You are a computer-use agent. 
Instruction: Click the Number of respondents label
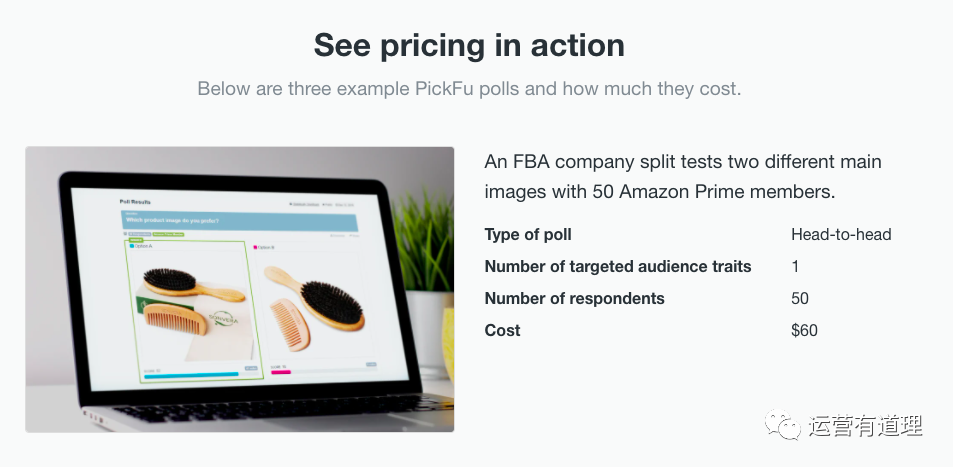point(574,299)
